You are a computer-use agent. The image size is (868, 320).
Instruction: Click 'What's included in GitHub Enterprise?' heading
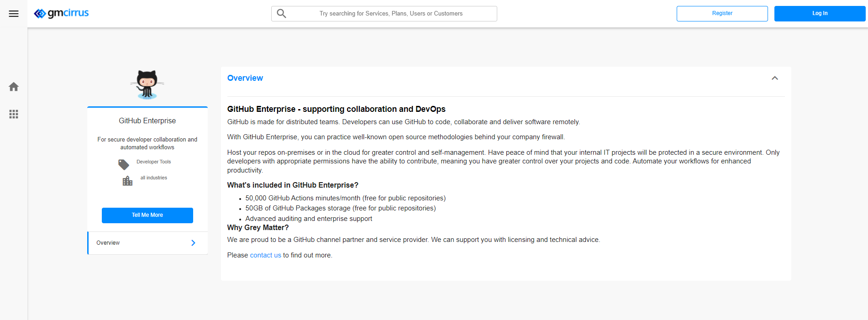tap(293, 185)
